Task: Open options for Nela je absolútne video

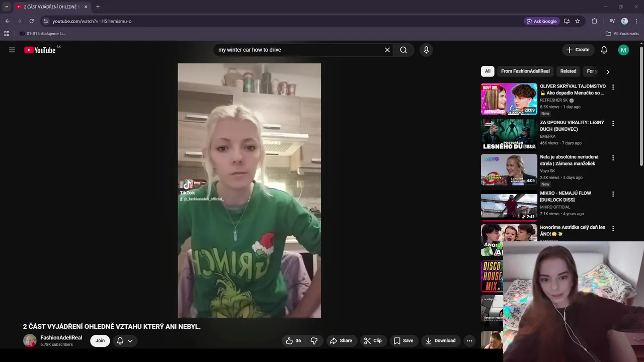Action: 613,158
